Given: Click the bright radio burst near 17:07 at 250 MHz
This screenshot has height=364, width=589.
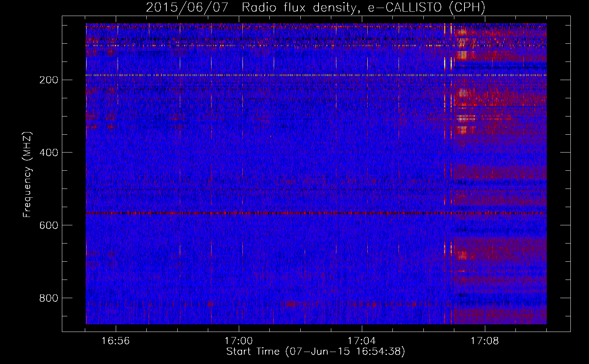Looking at the screenshot, I should point(463,93).
